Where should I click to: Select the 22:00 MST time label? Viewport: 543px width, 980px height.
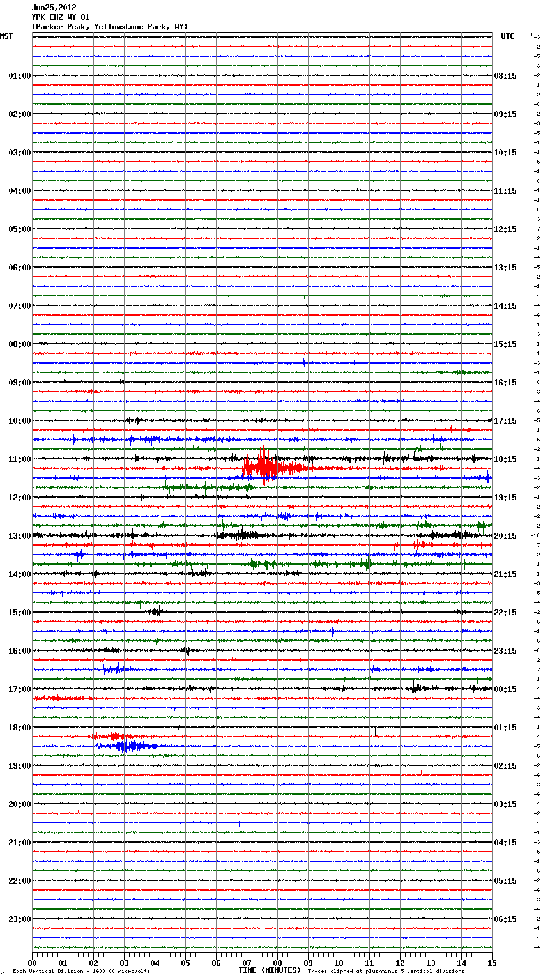pos(20,881)
